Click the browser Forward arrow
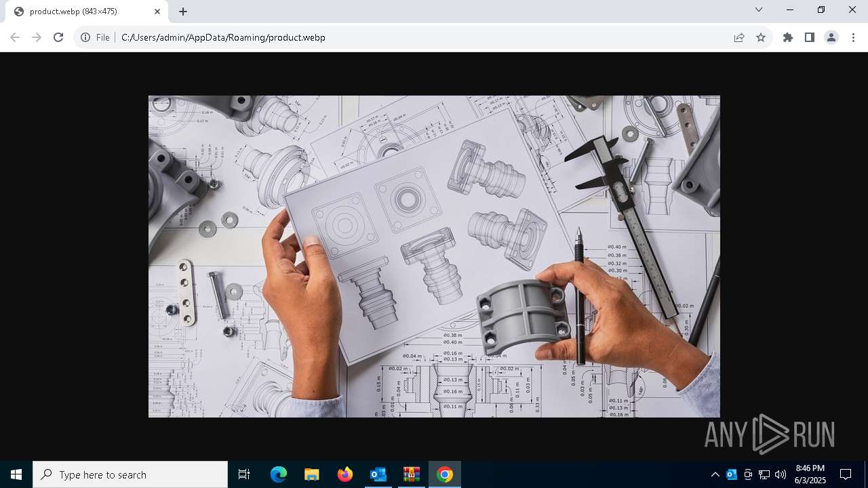 pyautogui.click(x=37, y=37)
